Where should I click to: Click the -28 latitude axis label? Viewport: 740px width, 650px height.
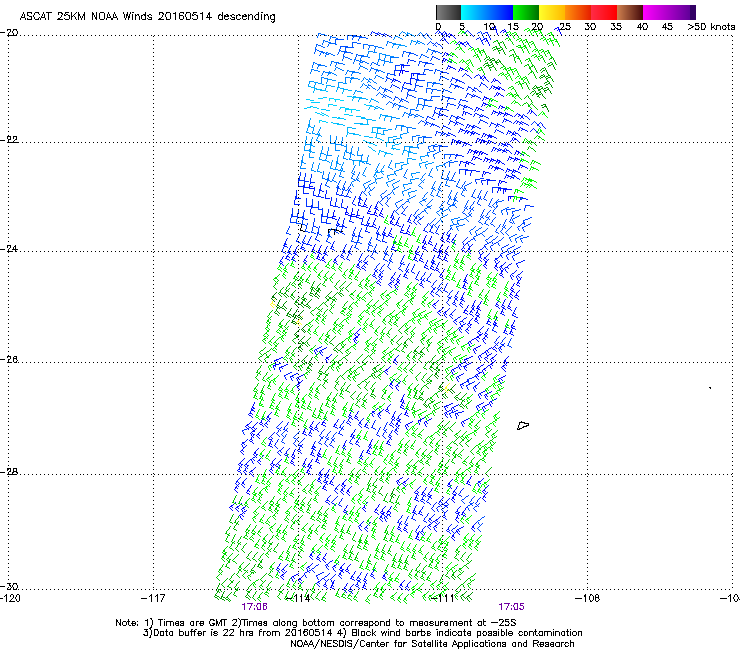pos(10,472)
